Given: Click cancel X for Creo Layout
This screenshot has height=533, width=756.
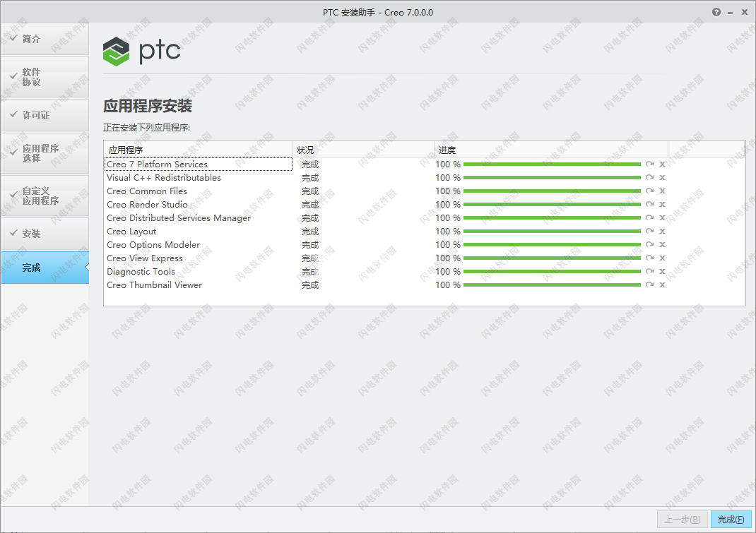Looking at the screenshot, I should click(x=663, y=232).
